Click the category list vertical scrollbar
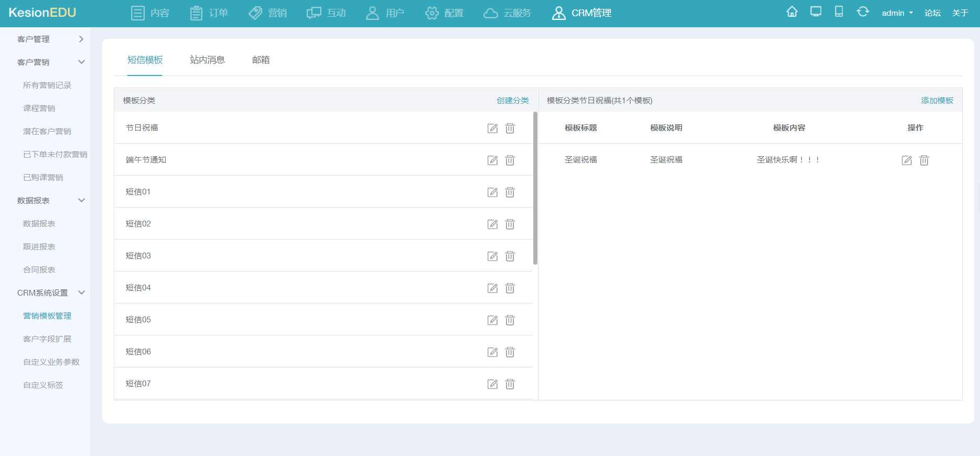Screen dimensions: 980x456 pyautogui.click(x=535, y=188)
